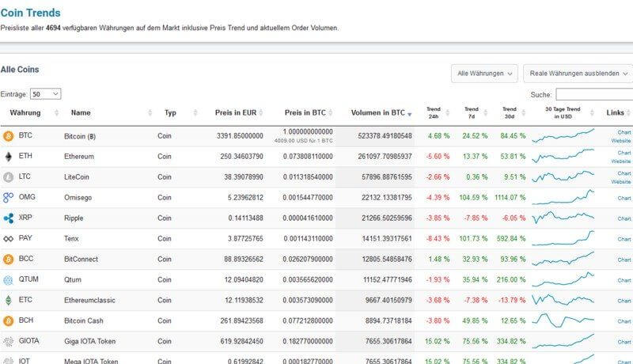
Task: Open the Website link for Bitcoin
Action: pyautogui.click(x=621, y=141)
